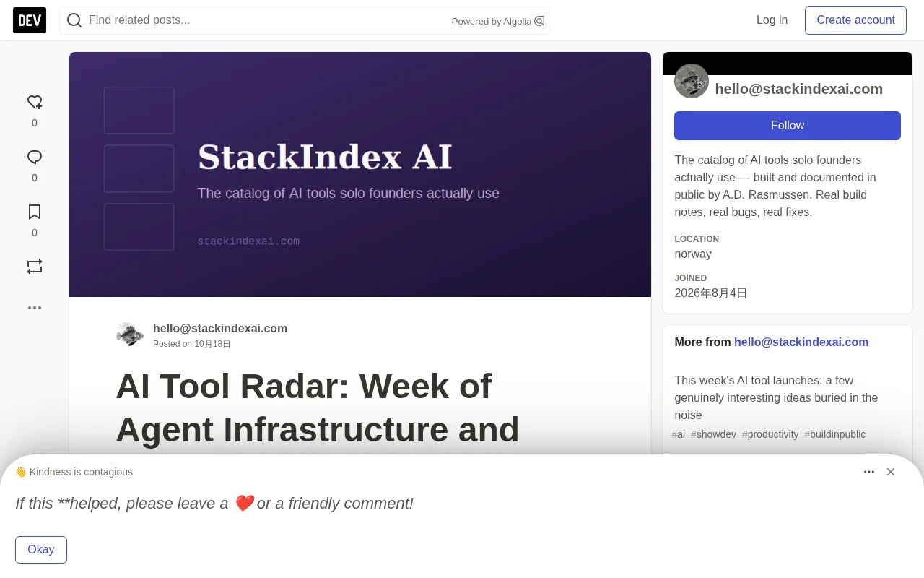This screenshot has height=578, width=924.
Task: Click the Okay button in the banner
Action: pyautogui.click(x=41, y=550)
